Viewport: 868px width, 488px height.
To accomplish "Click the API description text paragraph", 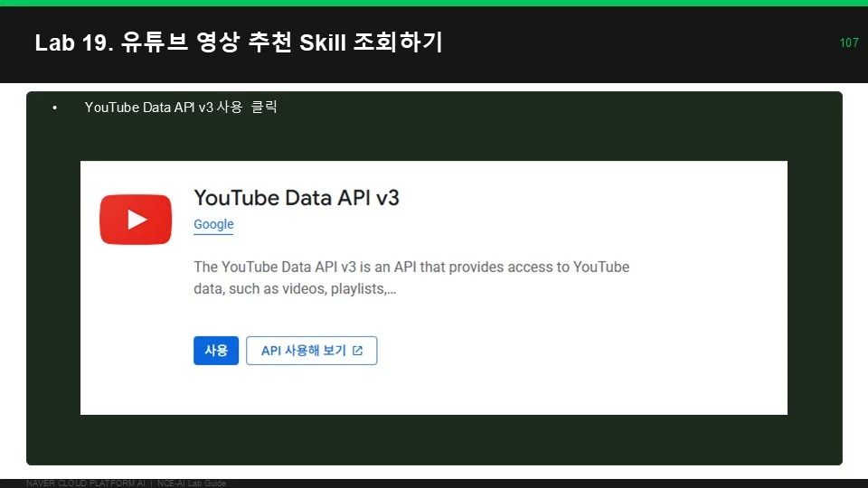I will [411, 277].
